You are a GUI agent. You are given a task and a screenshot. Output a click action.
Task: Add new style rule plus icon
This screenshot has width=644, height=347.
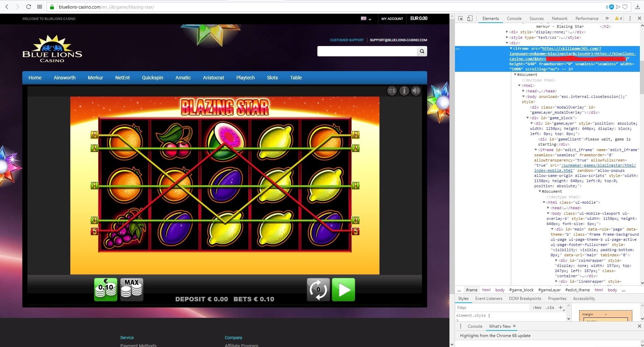coord(561,307)
